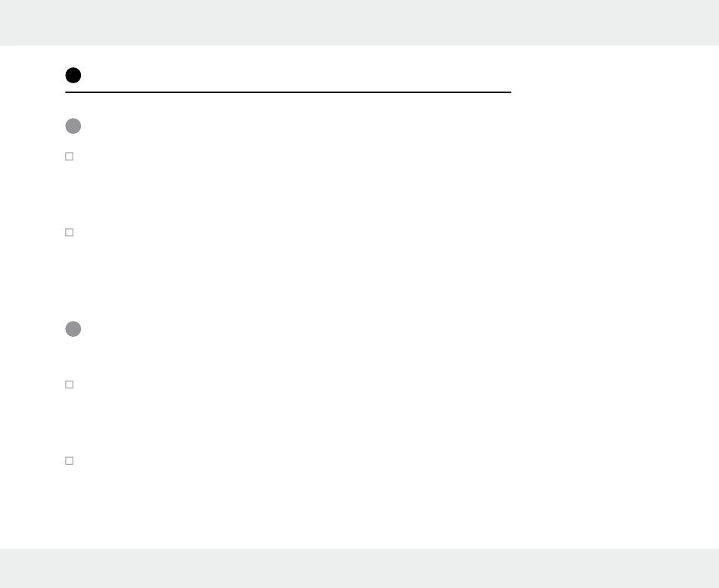Check the bottom-most checkbox on the page
This screenshot has height=588, width=719.
coord(68,460)
